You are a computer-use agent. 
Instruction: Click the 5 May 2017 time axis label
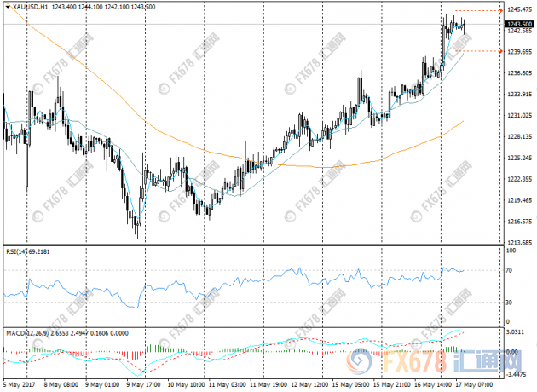pos(19,385)
